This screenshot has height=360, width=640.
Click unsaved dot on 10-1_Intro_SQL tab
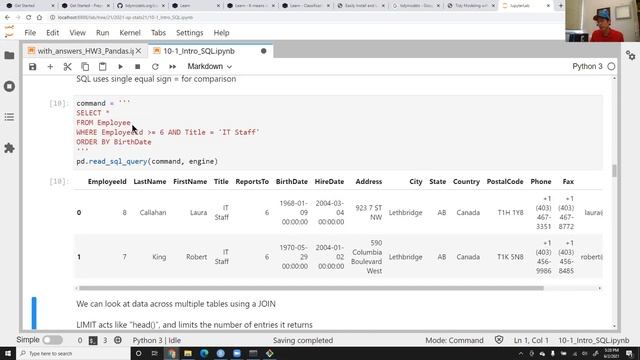coord(264,51)
